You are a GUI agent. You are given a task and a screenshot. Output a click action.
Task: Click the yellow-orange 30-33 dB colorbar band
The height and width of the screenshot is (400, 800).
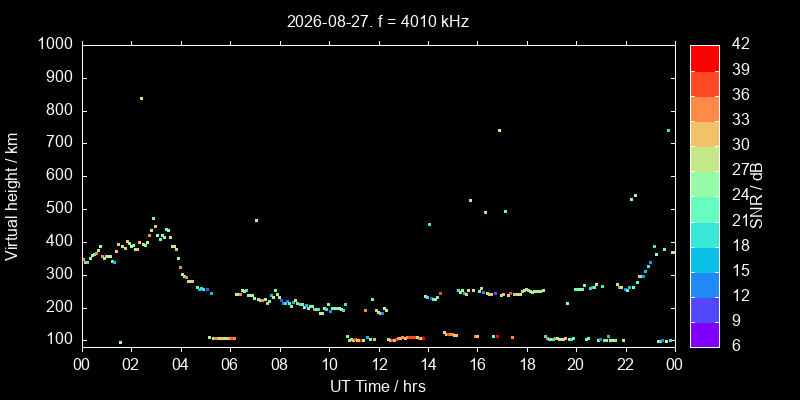tap(705, 133)
